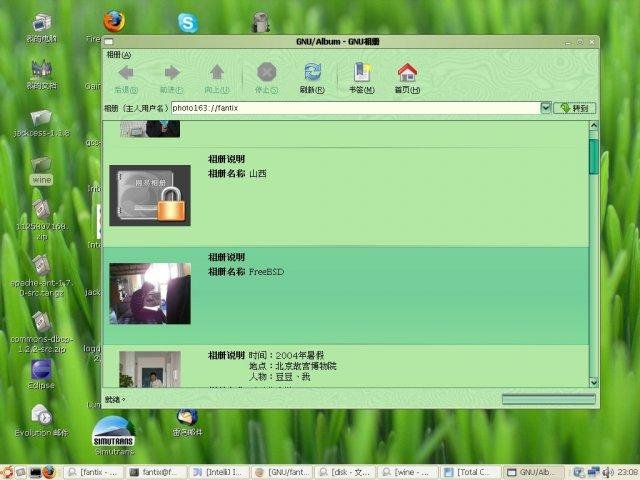Open the locked 山西 album thumbnail

tap(150, 196)
